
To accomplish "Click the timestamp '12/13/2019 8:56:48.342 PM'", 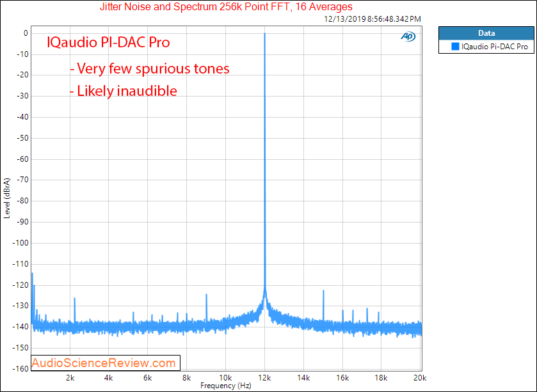I will [x=373, y=19].
